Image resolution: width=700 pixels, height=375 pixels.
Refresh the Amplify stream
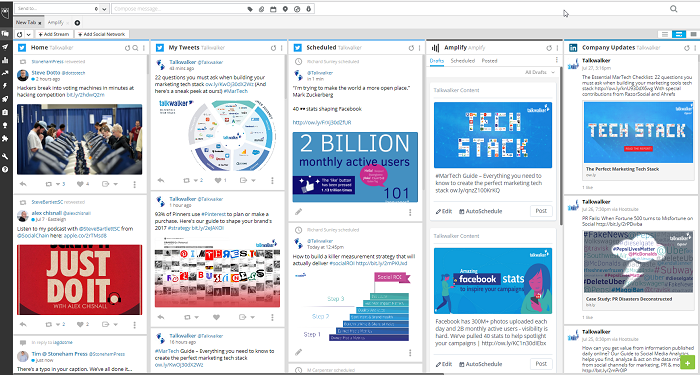(x=549, y=48)
